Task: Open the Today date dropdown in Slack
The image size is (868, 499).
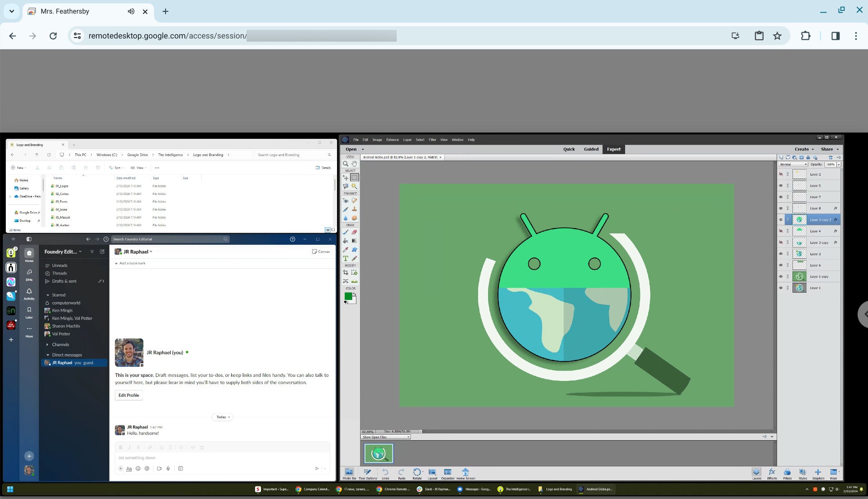Action: point(223,417)
